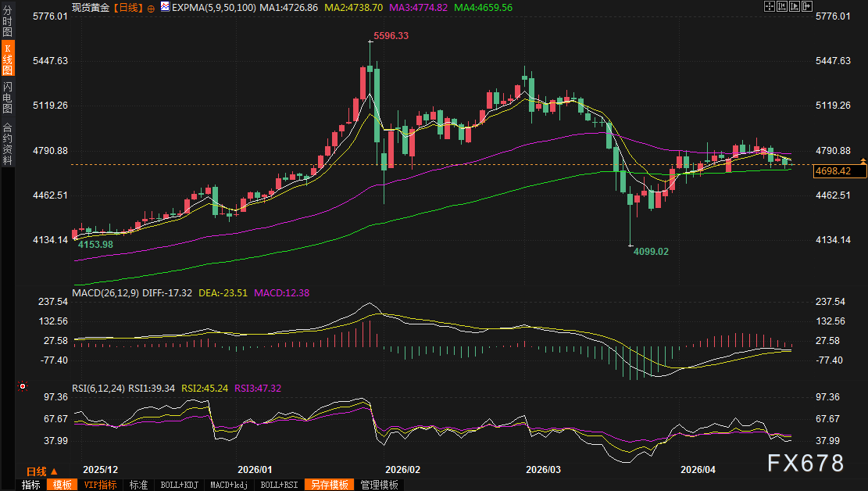Switch to the 闪电图 side tab

pos(7,98)
